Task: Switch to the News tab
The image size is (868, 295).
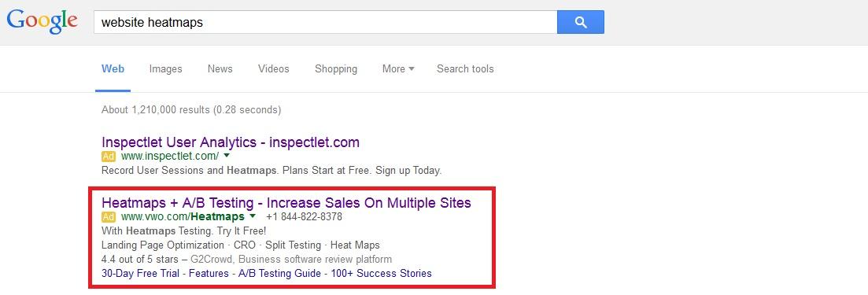Action: click(220, 69)
